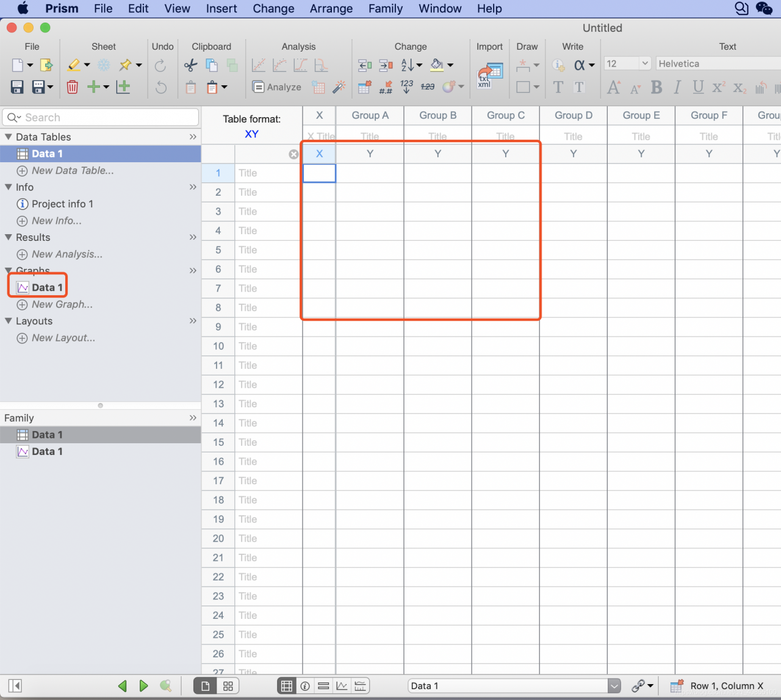Open the Arrange menu

331,9
